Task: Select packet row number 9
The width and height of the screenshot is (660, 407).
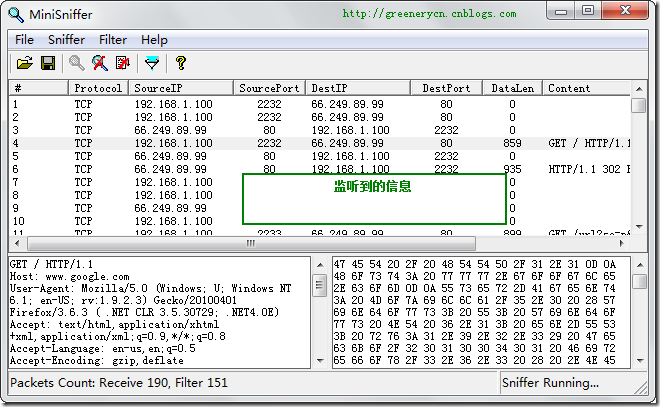Action: click(320, 208)
